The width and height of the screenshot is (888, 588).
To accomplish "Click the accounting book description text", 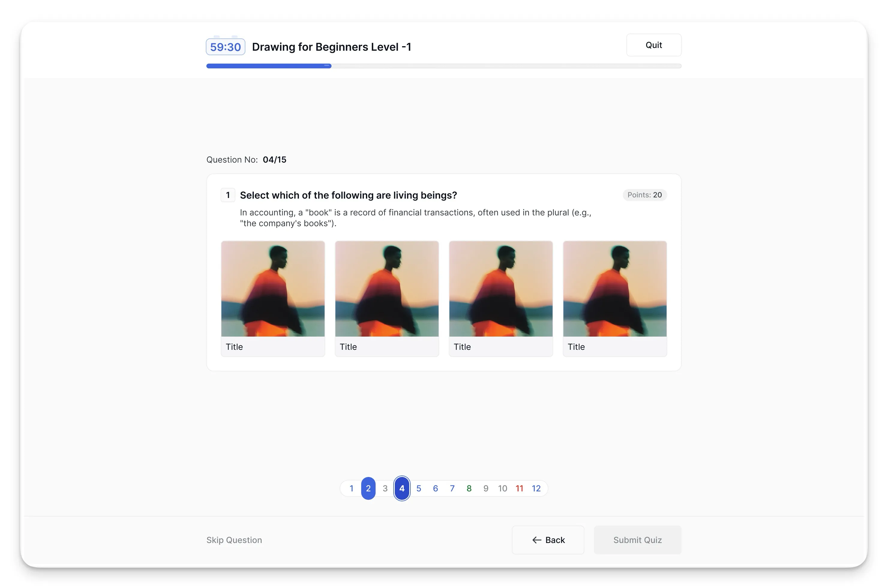I will coord(415,218).
